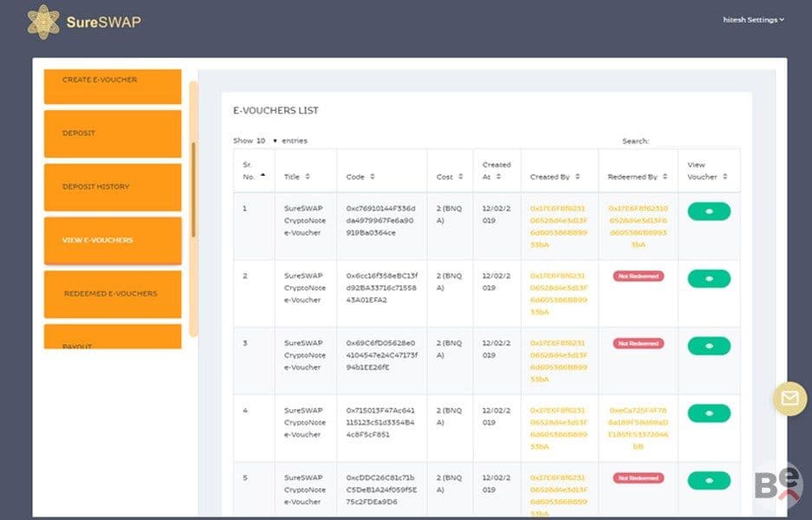
Task: Click Created By address link in row 2
Action: (559, 294)
